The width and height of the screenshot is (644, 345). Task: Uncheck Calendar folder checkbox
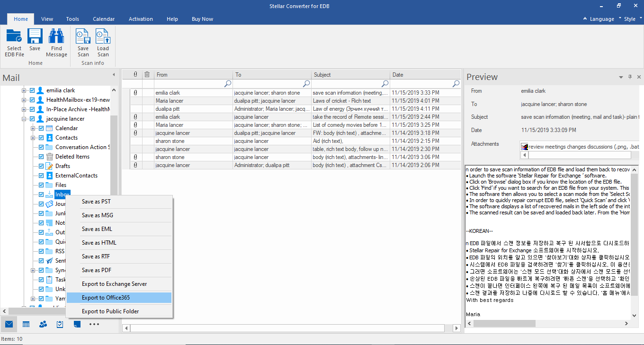[41, 128]
